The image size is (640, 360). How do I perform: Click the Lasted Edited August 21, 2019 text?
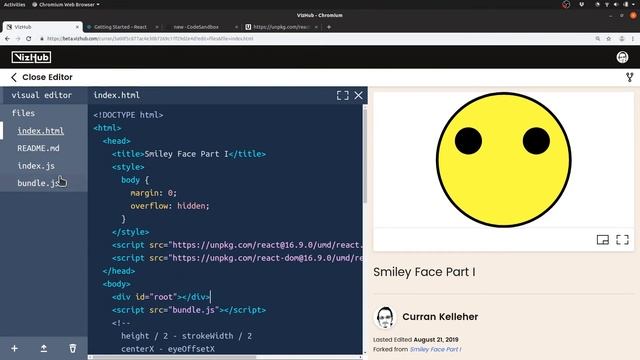pyautogui.click(x=416, y=340)
